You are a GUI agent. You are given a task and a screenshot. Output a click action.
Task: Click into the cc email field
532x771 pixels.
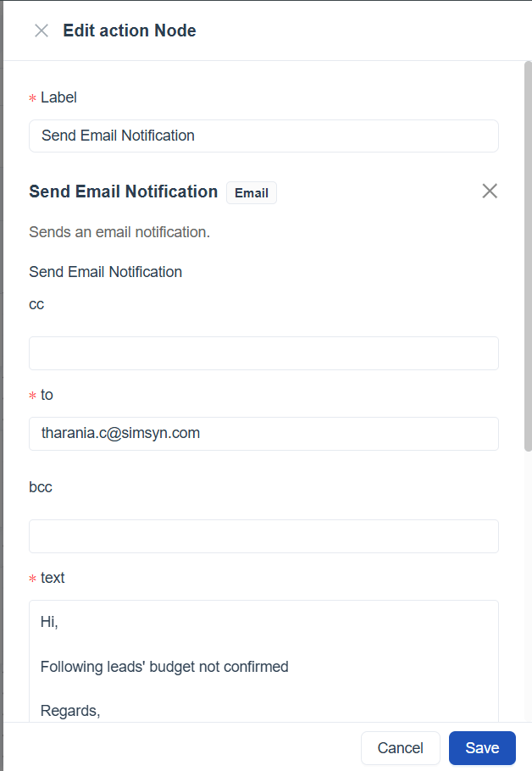tap(263, 353)
